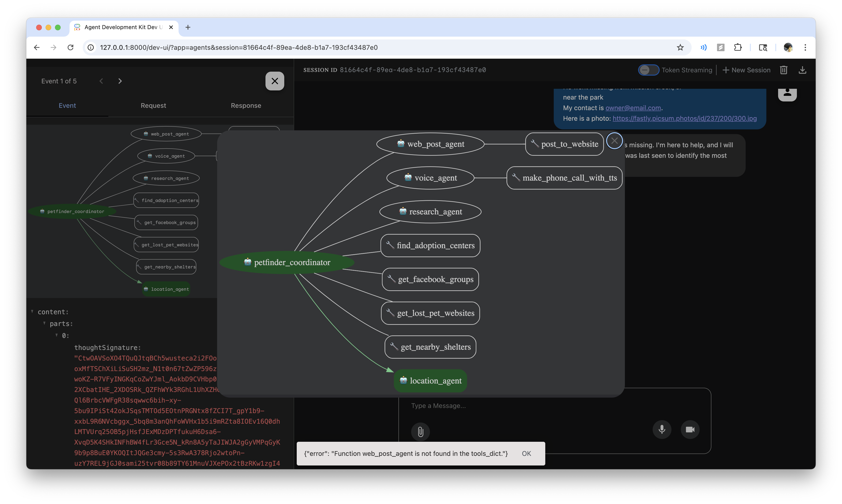
Task: Click New Session button
Action: pyautogui.click(x=746, y=70)
